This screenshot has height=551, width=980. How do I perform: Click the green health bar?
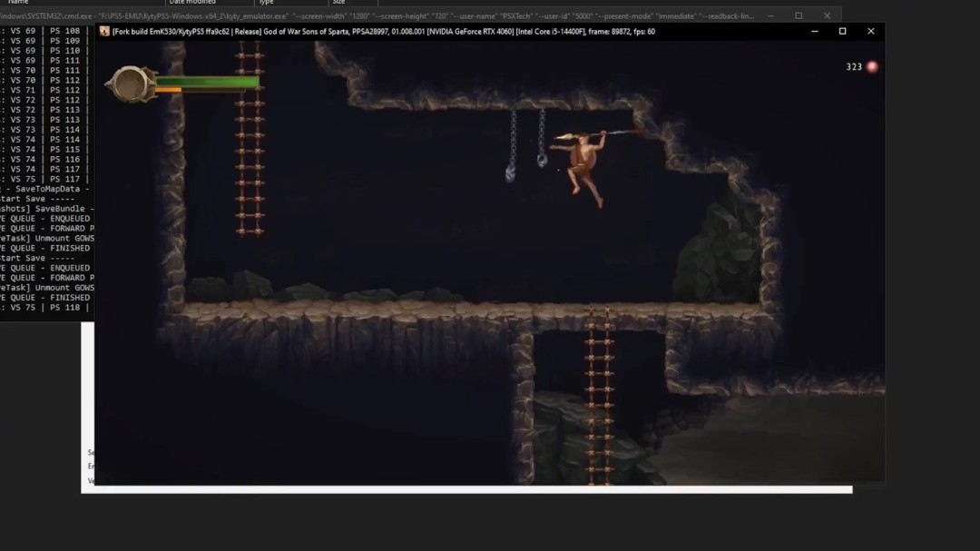(207, 82)
